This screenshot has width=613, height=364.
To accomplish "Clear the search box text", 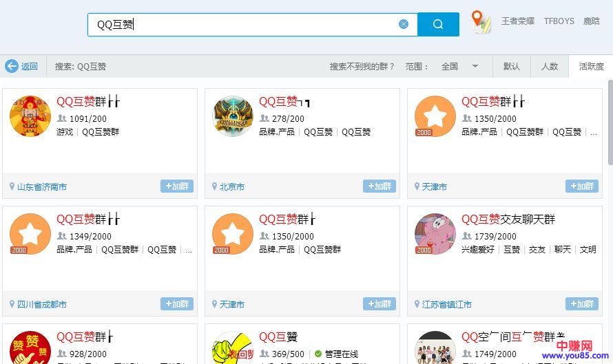I will (x=404, y=24).
